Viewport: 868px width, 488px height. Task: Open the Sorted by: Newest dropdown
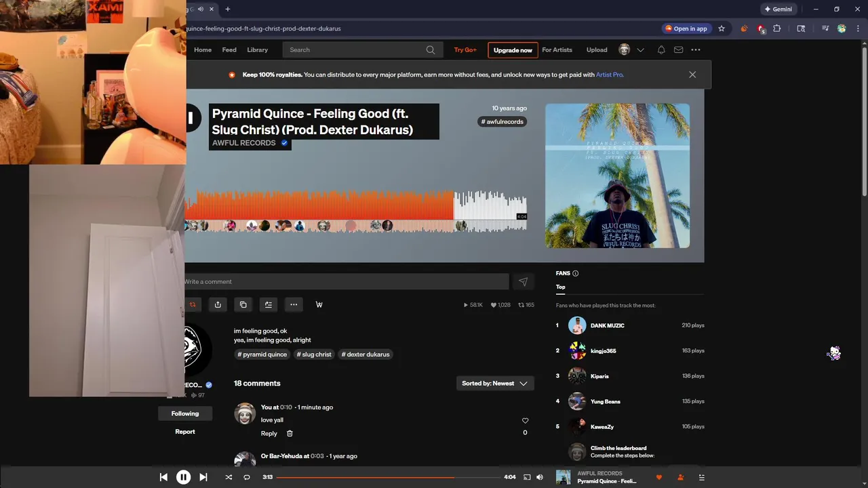point(495,384)
